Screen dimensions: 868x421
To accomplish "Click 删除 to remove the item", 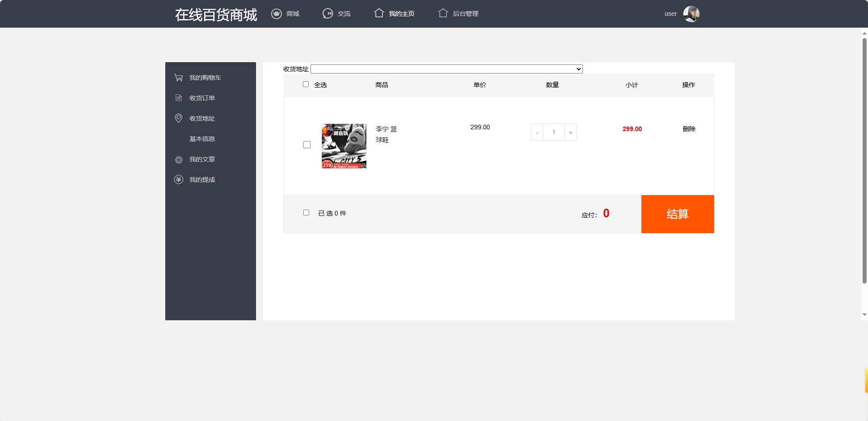I will [x=689, y=128].
